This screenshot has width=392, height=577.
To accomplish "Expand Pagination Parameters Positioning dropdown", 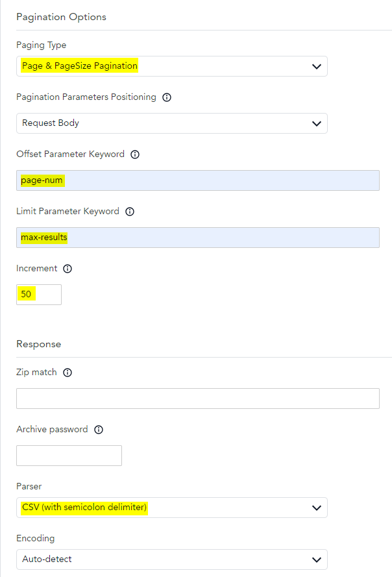I will (x=171, y=123).
